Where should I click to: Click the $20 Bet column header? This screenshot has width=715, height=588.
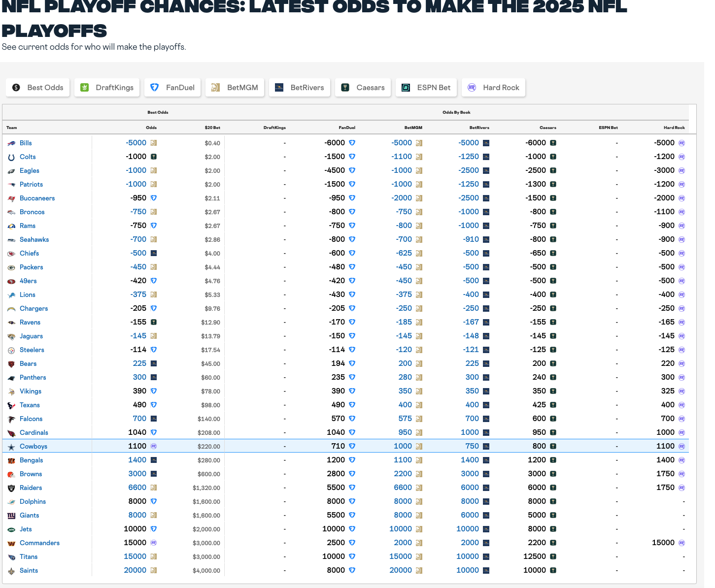click(x=212, y=128)
